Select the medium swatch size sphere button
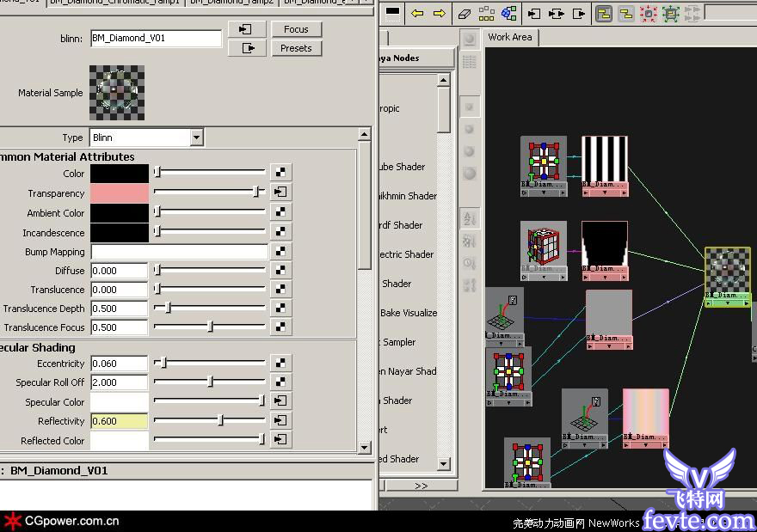 pyautogui.click(x=470, y=129)
